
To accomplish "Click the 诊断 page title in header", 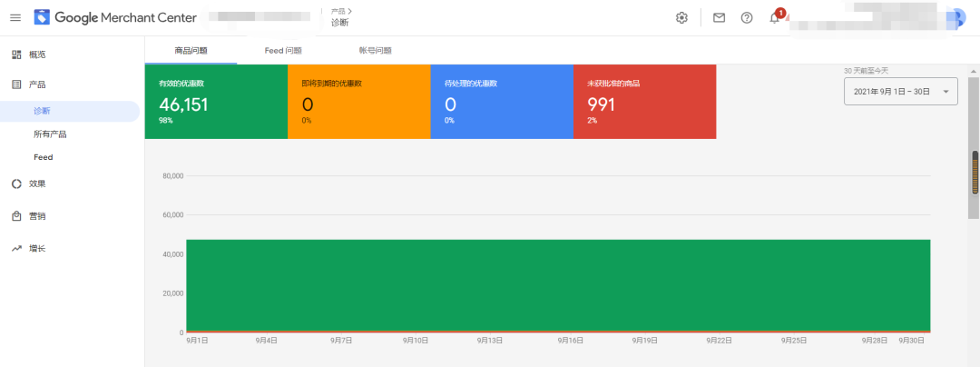I will coord(340,23).
